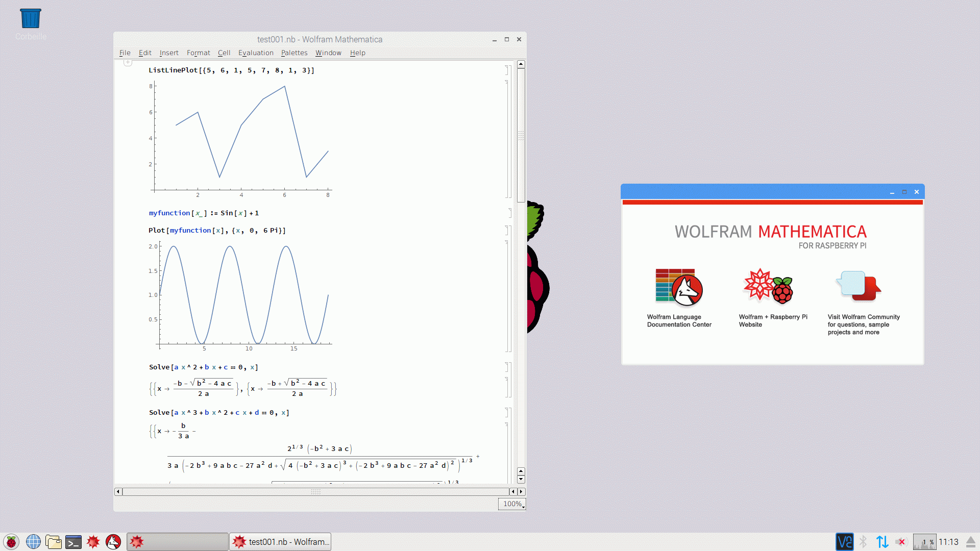
Task: Switch to test001.nb taskbar window button
Action: tap(280, 542)
